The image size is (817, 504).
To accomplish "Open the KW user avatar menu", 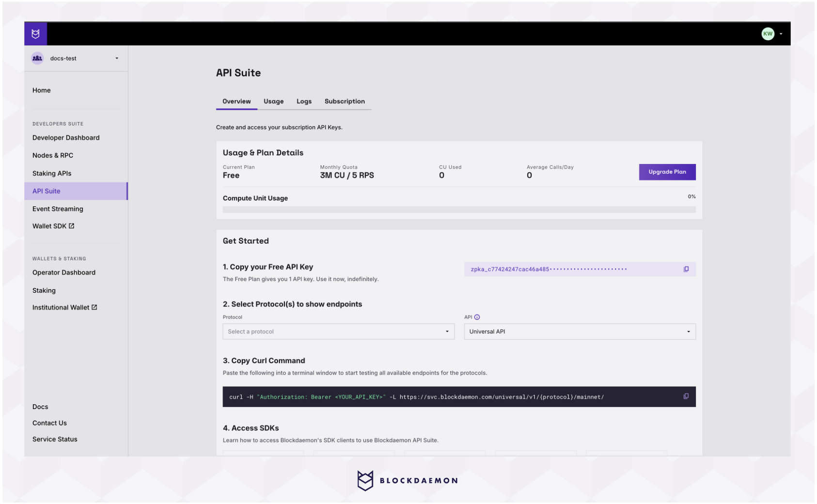I will point(768,33).
